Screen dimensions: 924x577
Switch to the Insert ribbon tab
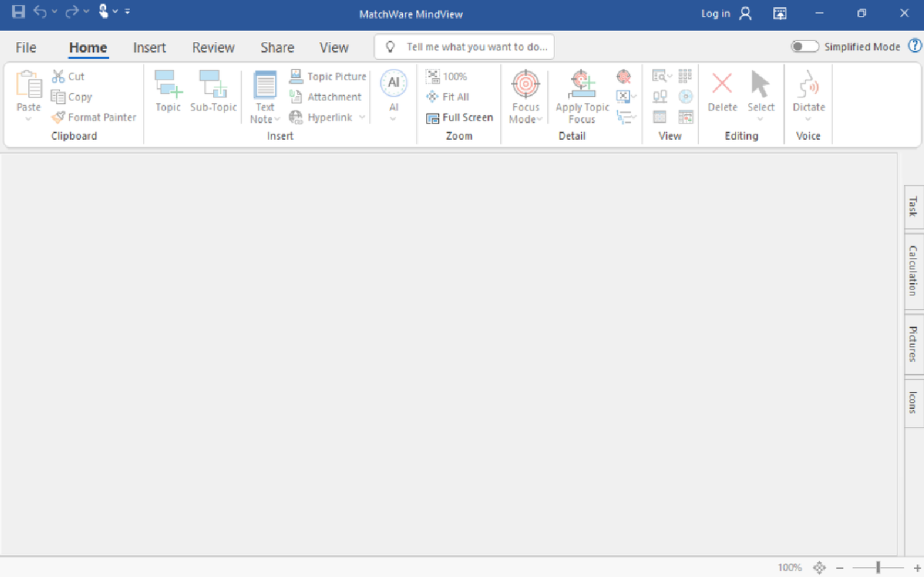click(149, 48)
